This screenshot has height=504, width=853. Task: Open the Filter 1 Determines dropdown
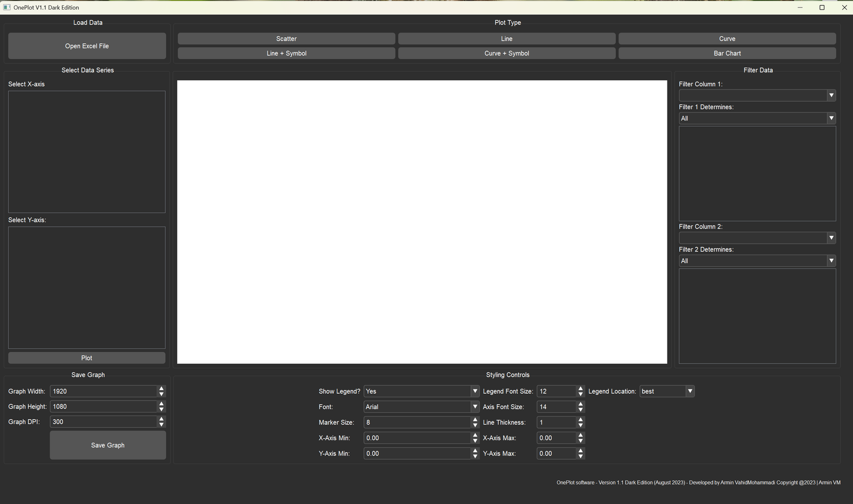pyautogui.click(x=831, y=118)
